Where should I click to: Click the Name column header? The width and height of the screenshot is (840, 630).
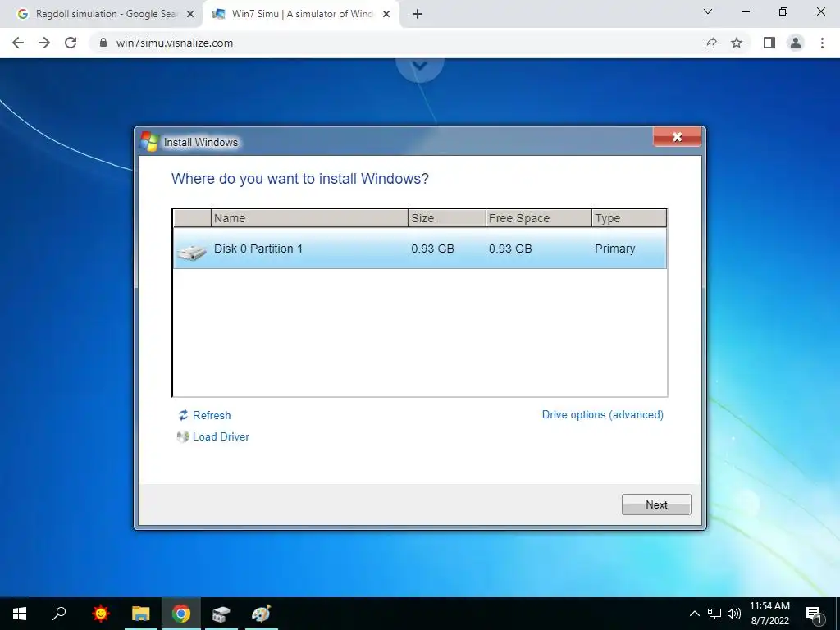click(x=309, y=218)
